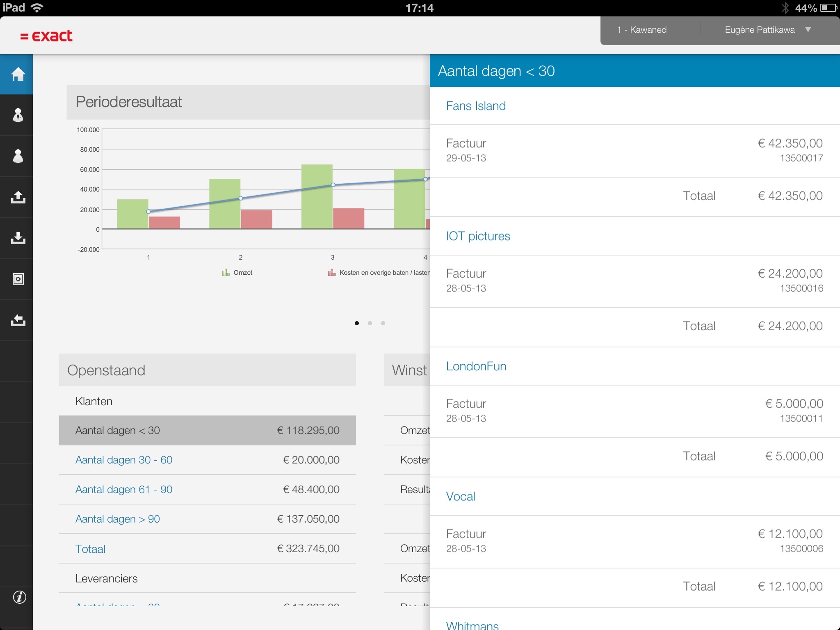Image resolution: width=840 pixels, height=630 pixels.
Task: Open the info icon at sidebar bottom
Action: pos(19,597)
